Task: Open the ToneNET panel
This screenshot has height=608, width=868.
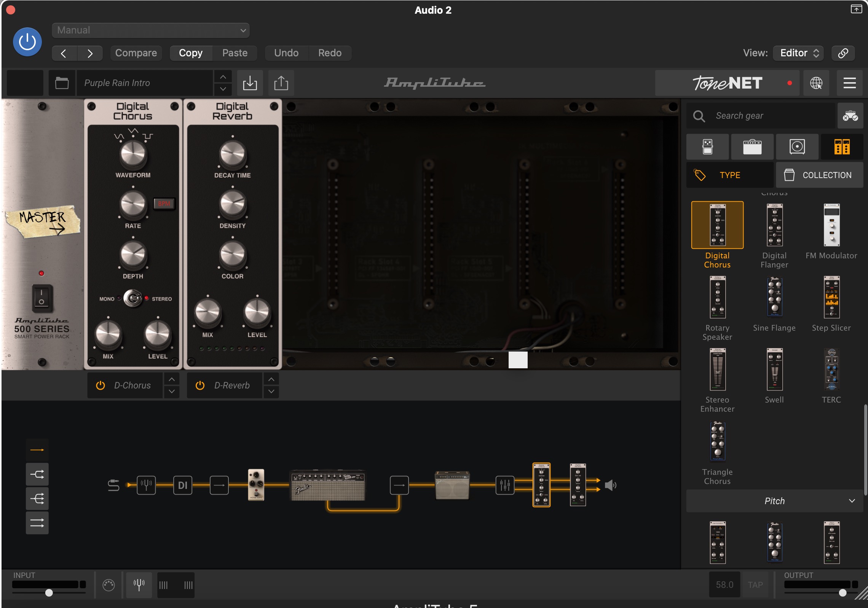Action: 727,83
